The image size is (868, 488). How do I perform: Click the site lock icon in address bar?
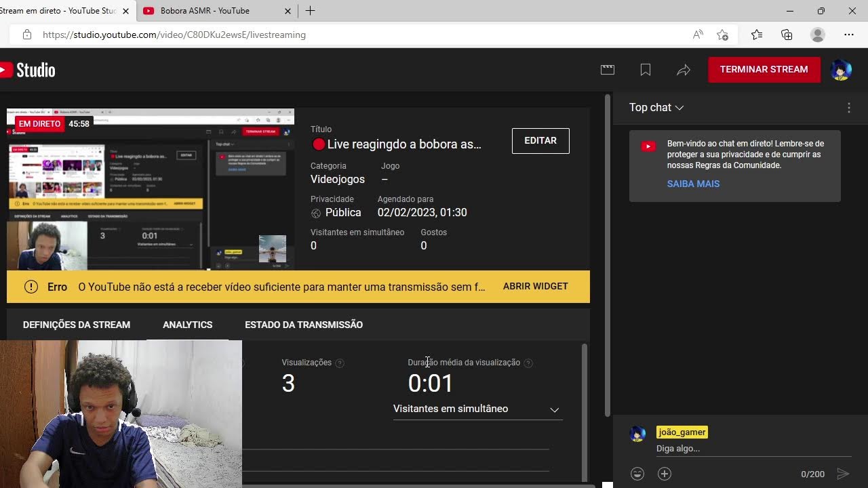tap(27, 35)
